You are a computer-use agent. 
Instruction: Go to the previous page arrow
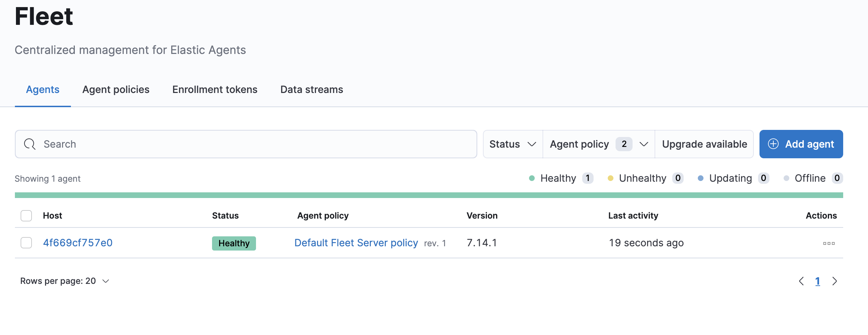point(801,281)
